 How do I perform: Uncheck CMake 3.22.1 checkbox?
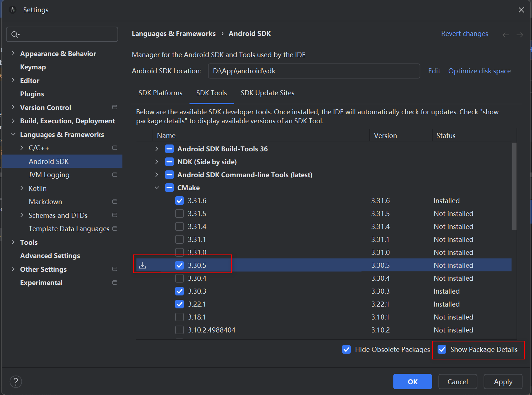[x=179, y=304]
